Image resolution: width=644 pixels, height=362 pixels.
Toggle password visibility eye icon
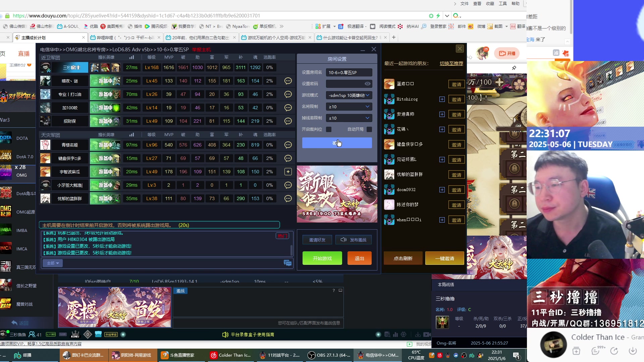368,84
